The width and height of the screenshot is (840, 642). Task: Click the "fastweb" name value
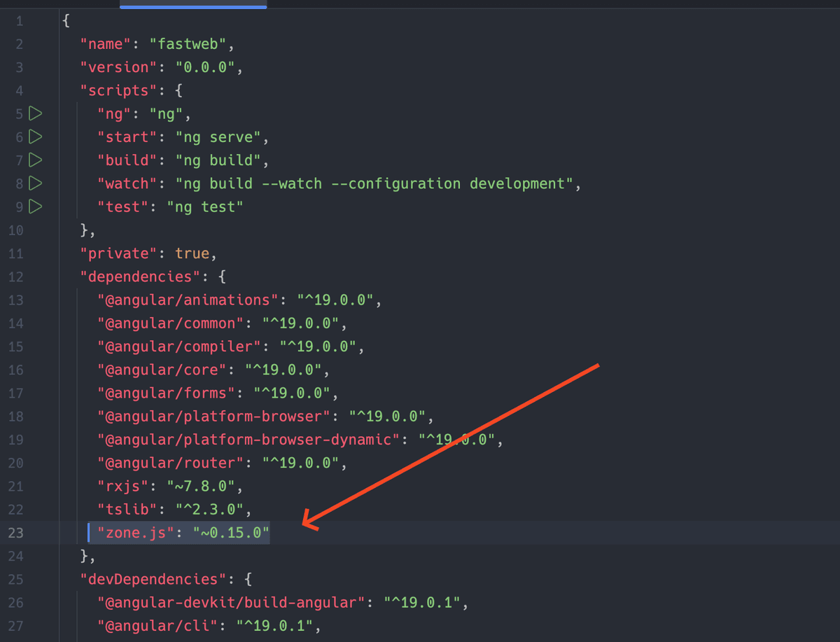[x=188, y=44]
